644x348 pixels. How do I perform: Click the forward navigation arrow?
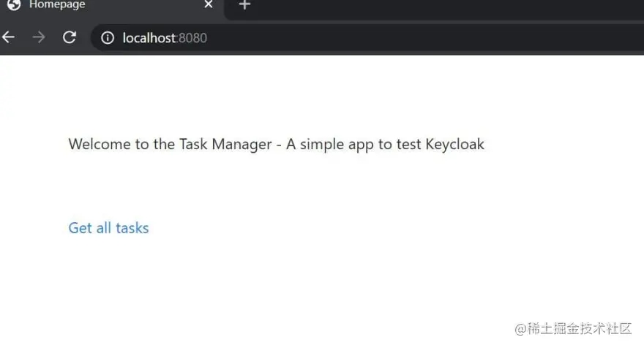pyautogui.click(x=39, y=37)
